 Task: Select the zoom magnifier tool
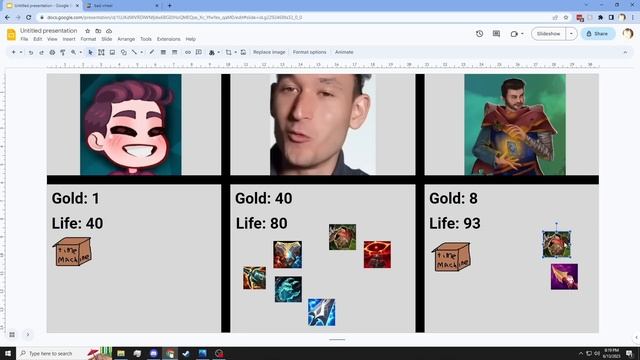click(73, 52)
